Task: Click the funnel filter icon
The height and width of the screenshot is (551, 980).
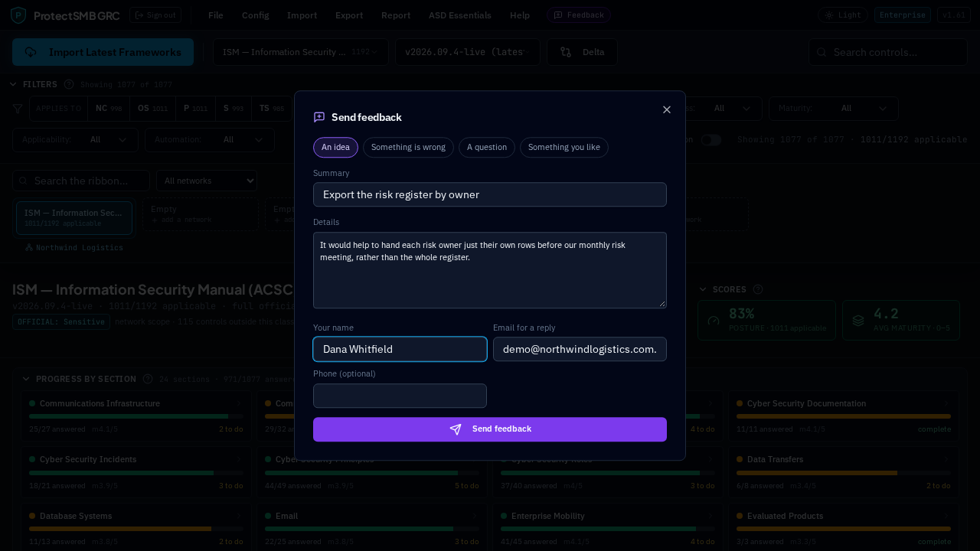Action: (x=18, y=109)
